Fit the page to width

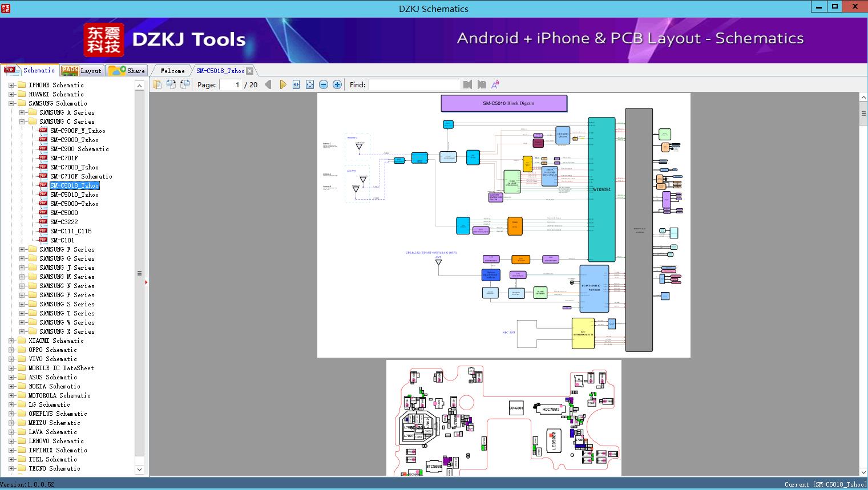click(296, 84)
